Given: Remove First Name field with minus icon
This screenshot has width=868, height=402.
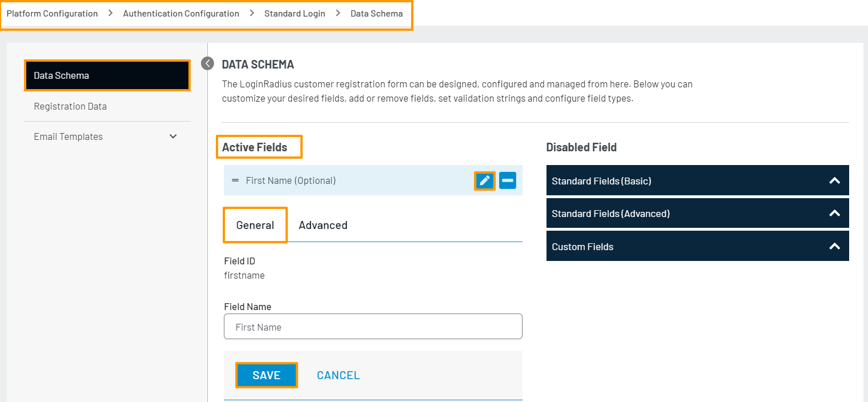Looking at the screenshot, I should click(x=508, y=181).
